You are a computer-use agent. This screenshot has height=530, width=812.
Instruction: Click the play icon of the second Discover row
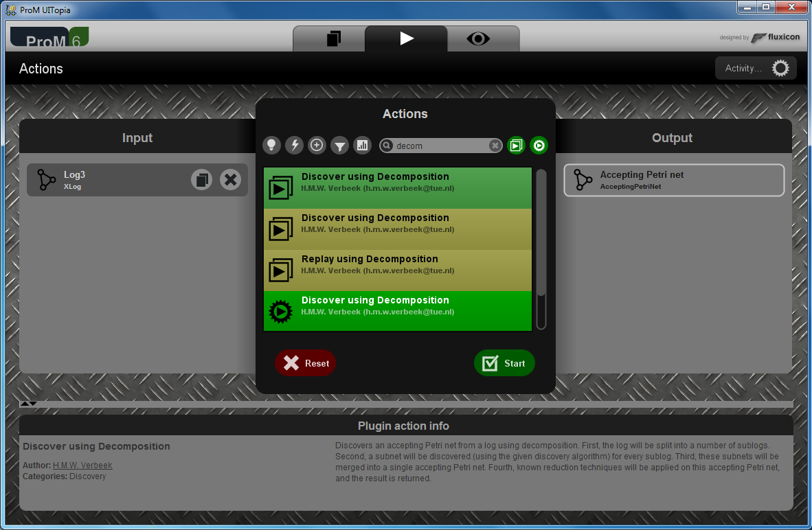pos(281,229)
